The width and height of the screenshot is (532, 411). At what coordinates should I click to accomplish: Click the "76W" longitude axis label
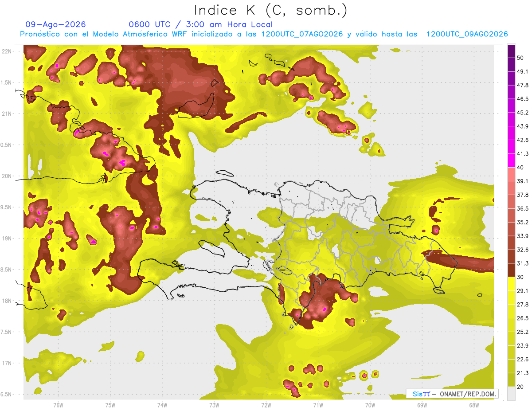point(58,405)
